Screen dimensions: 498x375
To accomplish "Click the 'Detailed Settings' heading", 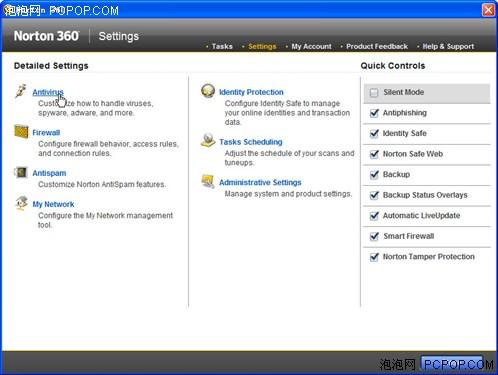I will point(51,66).
